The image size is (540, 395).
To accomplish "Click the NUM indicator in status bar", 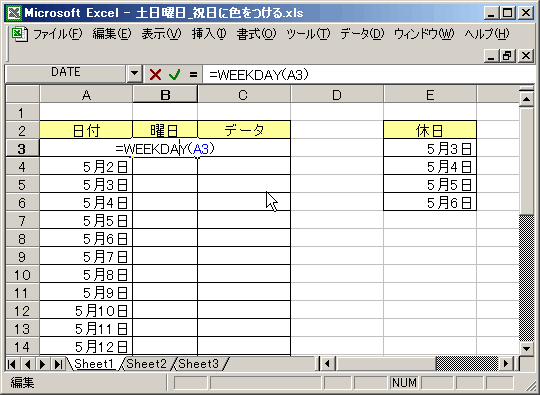I will coord(404,382).
